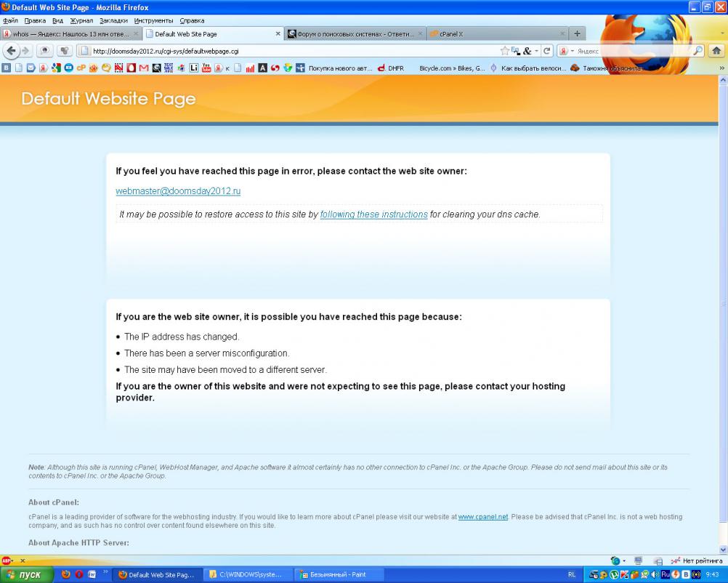Click the vertical scrollbar down arrow
Viewport: 728px width, 583px height.
pyautogui.click(x=723, y=550)
